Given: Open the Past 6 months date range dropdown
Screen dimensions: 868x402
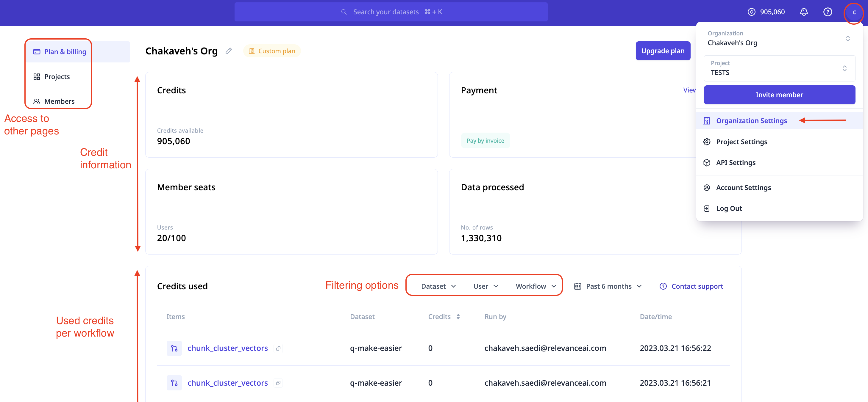Looking at the screenshot, I should tap(608, 286).
